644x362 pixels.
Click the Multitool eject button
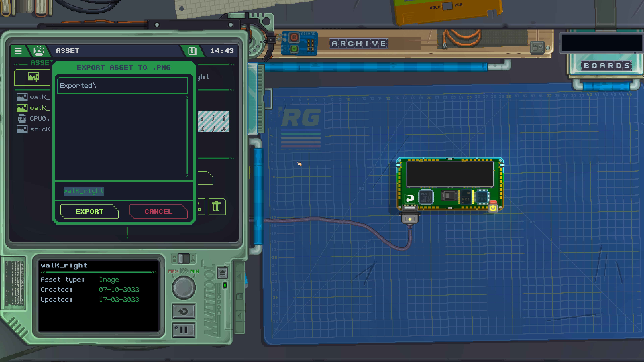click(x=223, y=273)
